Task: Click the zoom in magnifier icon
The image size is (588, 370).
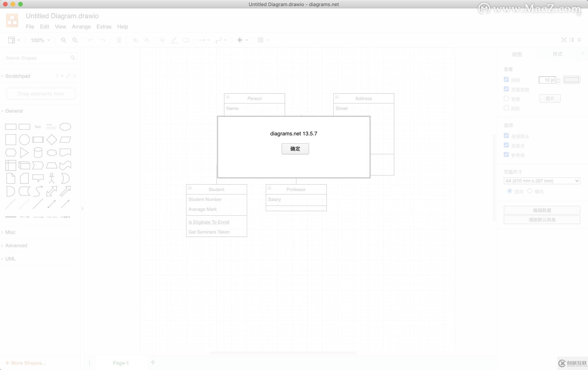Action: point(63,40)
